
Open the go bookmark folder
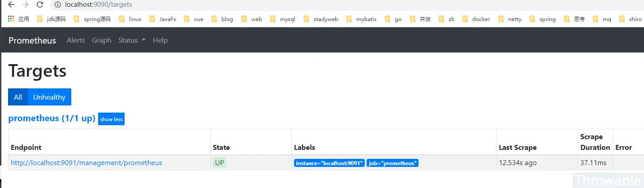click(393, 19)
